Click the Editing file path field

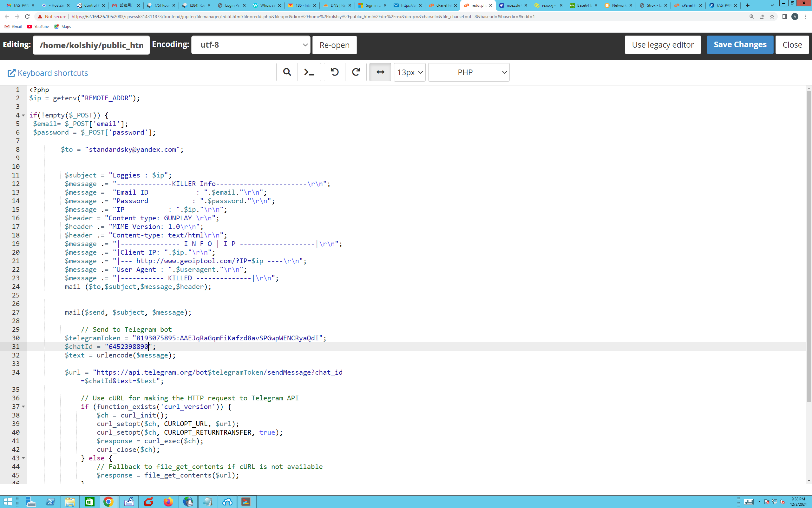tap(91, 45)
